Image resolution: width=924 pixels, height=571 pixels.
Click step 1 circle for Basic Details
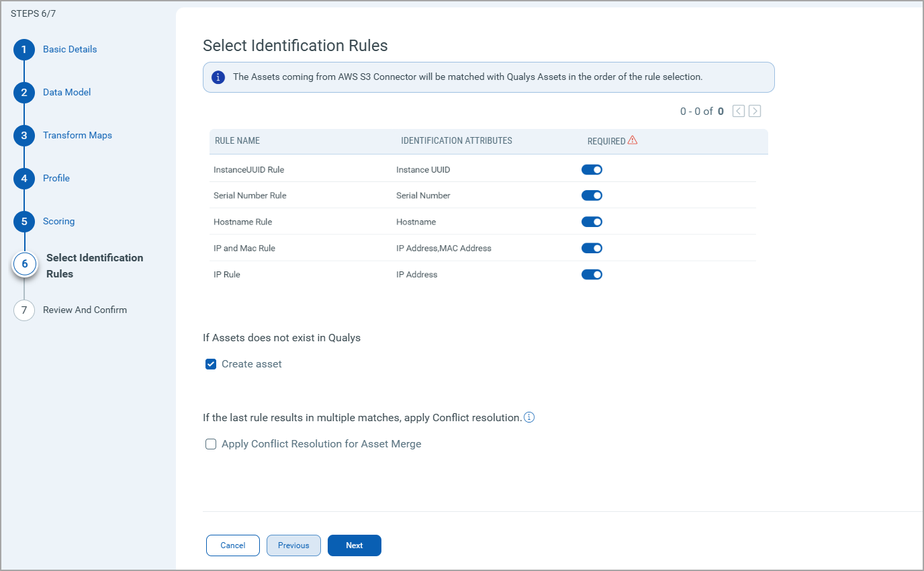pos(24,49)
